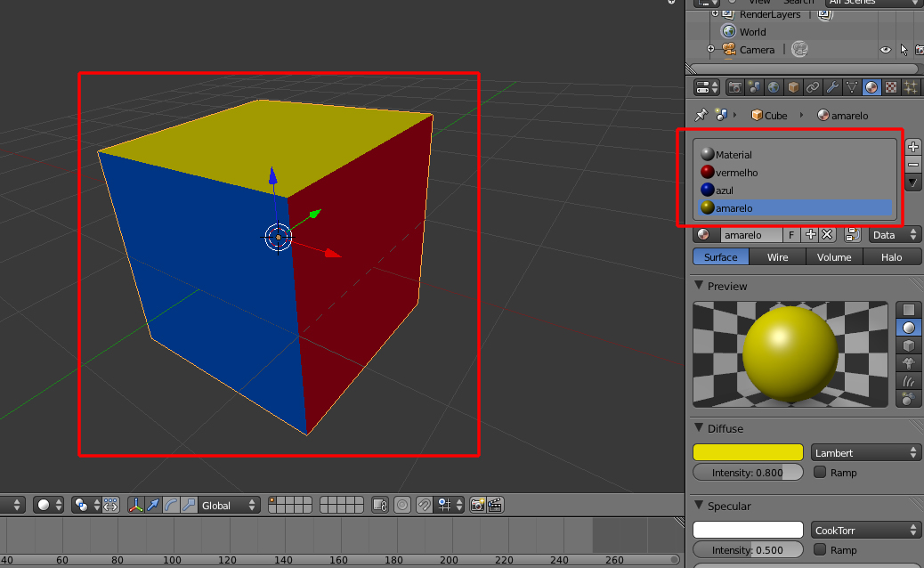Collapse the Preview panel
The image size is (924, 568).
tap(699, 286)
